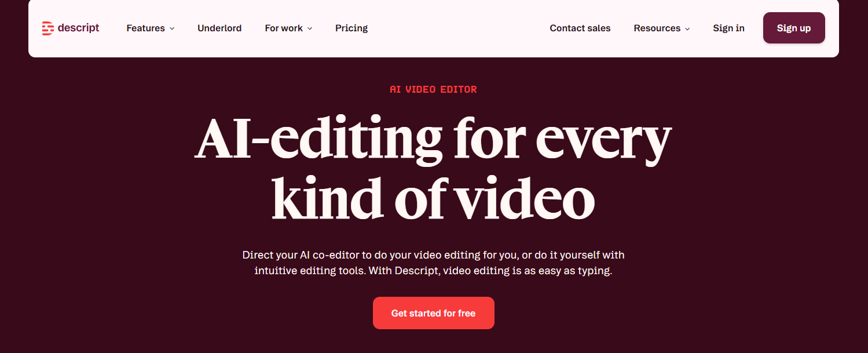The width and height of the screenshot is (868, 353).
Task: Expand the chevron next to Features
Action: 172,28
